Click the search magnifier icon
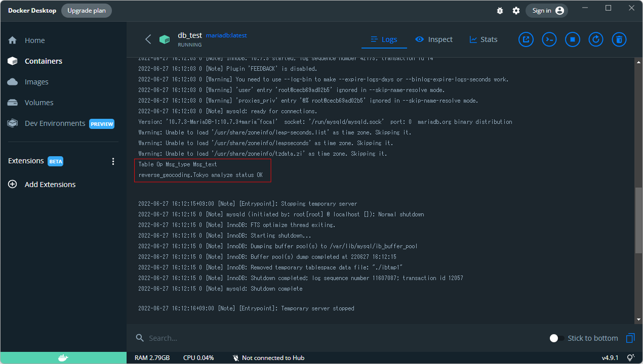The height and width of the screenshot is (364, 643). click(x=140, y=338)
